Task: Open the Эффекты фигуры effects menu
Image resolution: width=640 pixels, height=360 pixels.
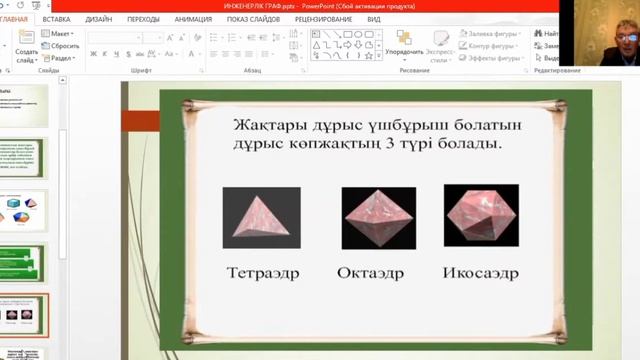Action: [491, 58]
